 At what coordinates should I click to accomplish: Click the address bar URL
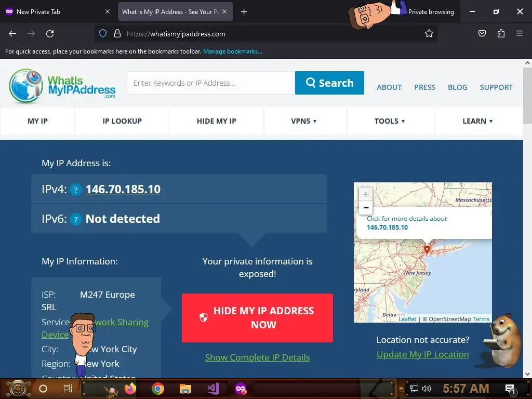(x=176, y=34)
